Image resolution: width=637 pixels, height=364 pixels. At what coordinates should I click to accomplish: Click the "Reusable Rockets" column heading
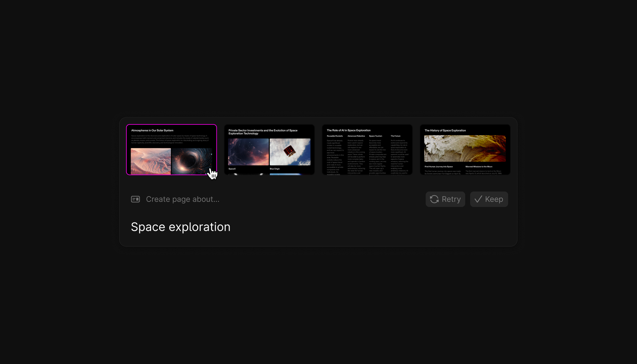pos(335,136)
